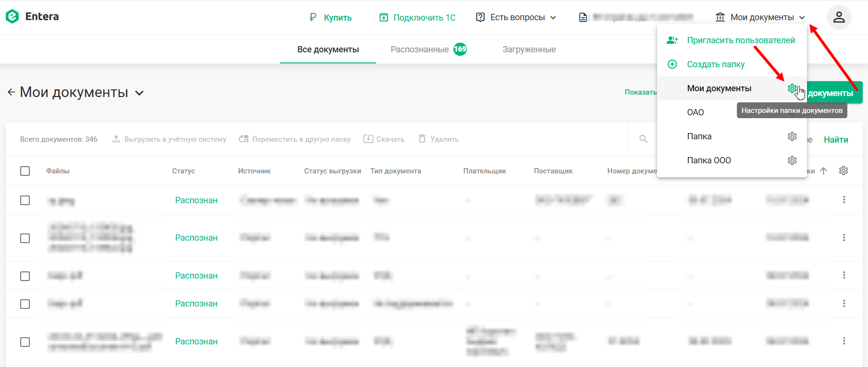Image resolution: width=868 pixels, height=367 pixels.
Task: Open settings gear for Папка ООО folder
Action: [792, 160]
